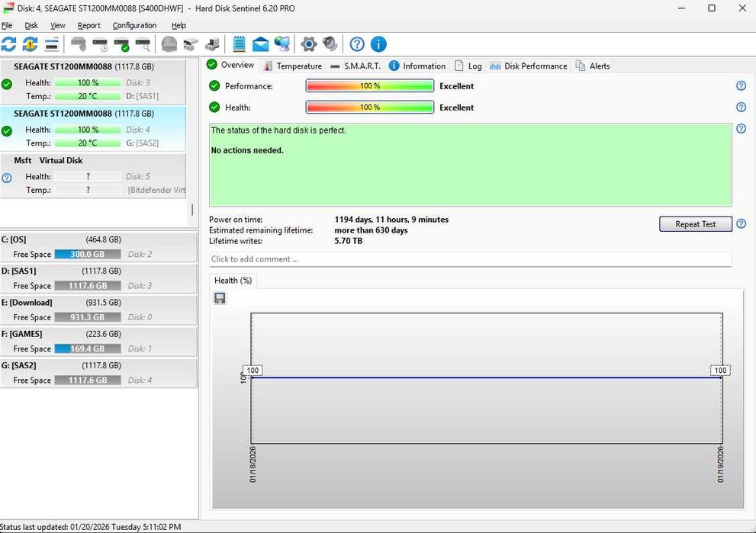Open the View menu
This screenshot has height=533, width=756.
pyautogui.click(x=57, y=25)
